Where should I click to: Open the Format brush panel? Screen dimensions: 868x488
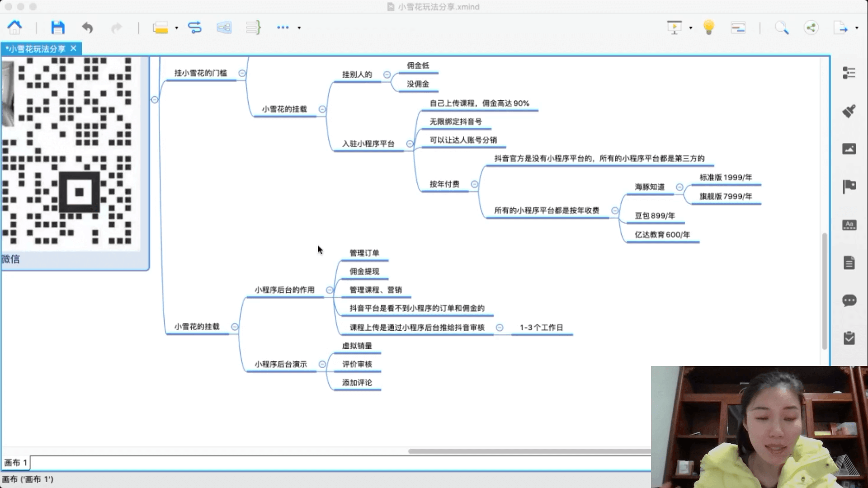(x=849, y=111)
